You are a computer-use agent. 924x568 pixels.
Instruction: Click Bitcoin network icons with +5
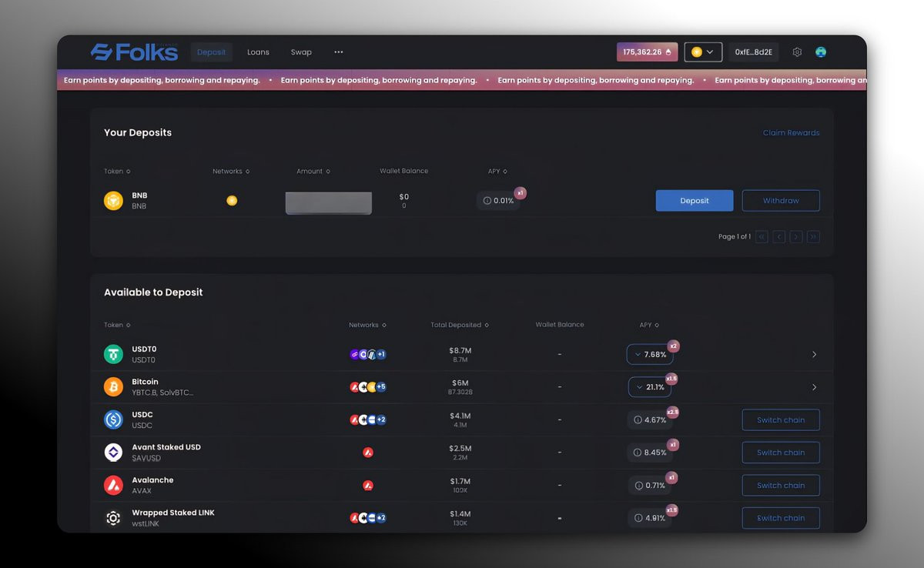(x=368, y=387)
